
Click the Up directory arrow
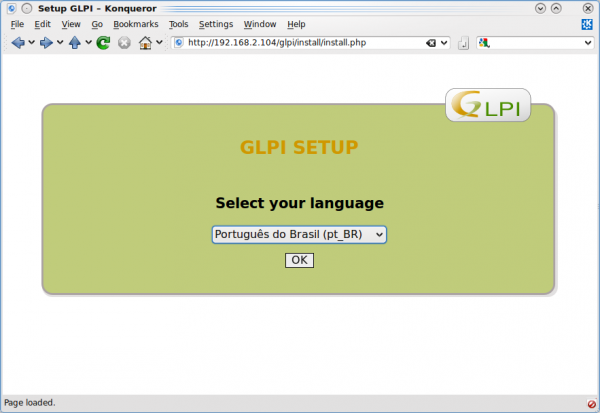[75, 42]
